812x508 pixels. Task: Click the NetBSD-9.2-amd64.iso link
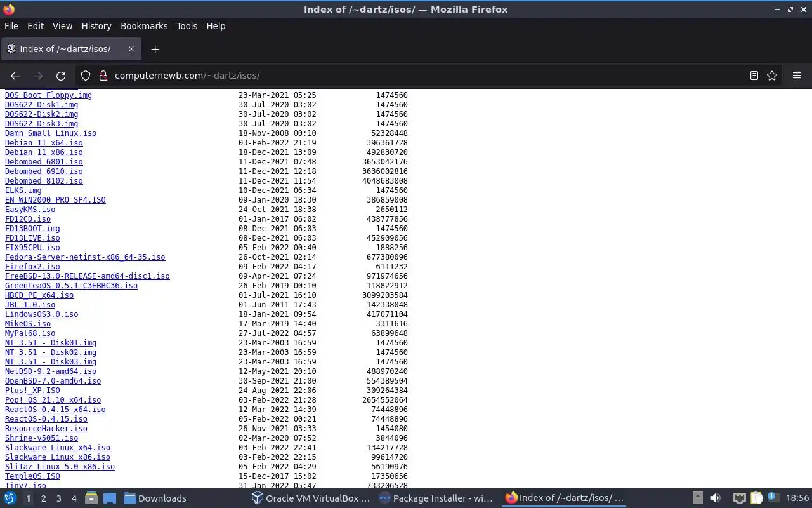coord(51,371)
